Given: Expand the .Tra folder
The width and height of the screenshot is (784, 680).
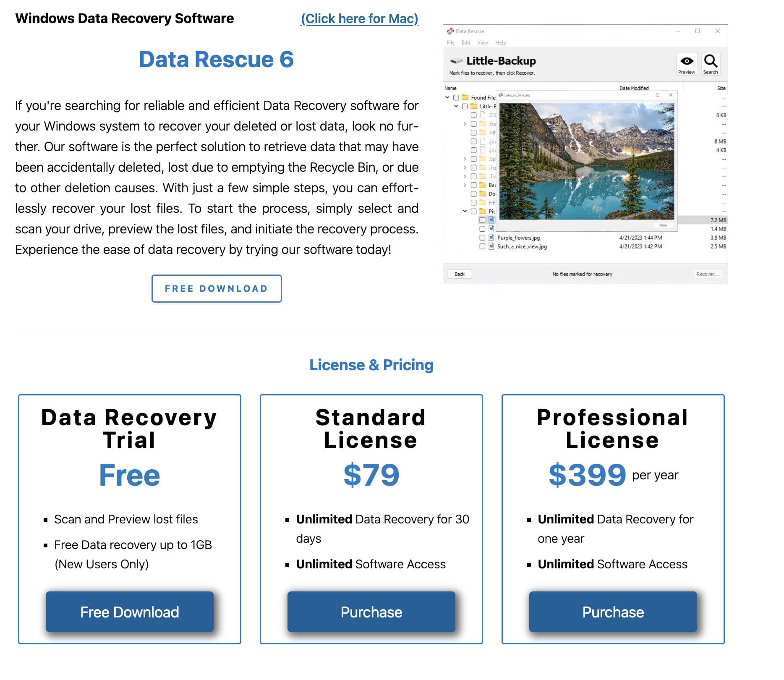Looking at the screenshot, I should pos(465,176).
